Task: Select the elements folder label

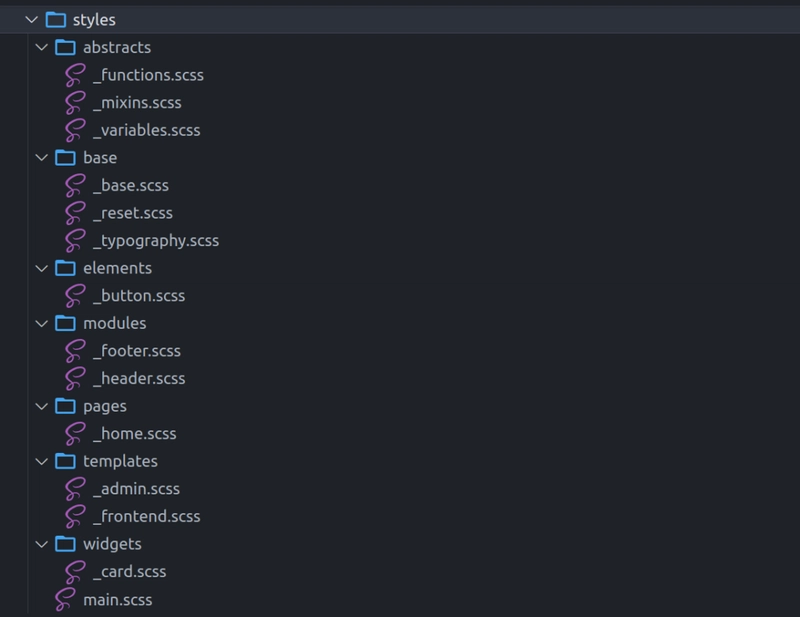Action: 117,268
